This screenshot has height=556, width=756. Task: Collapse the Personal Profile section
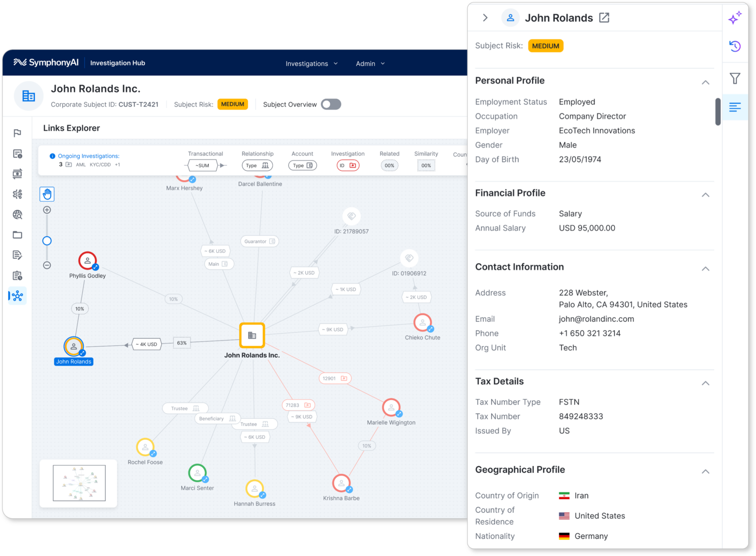click(x=705, y=82)
